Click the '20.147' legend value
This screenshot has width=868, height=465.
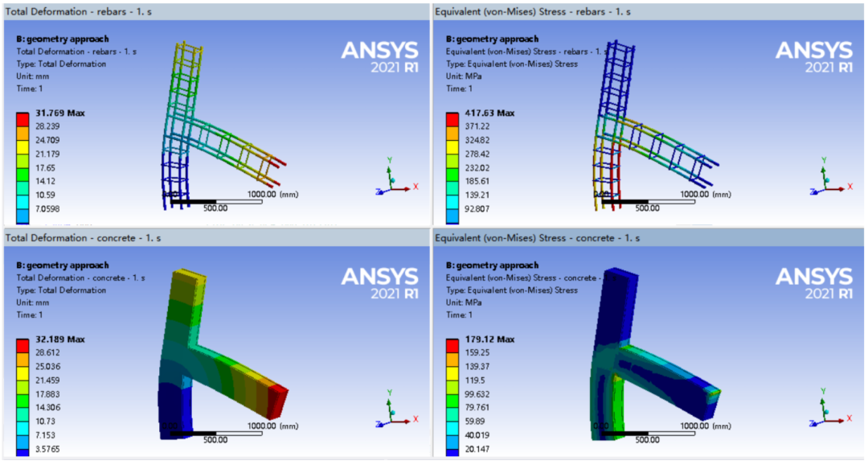coord(477,449)
